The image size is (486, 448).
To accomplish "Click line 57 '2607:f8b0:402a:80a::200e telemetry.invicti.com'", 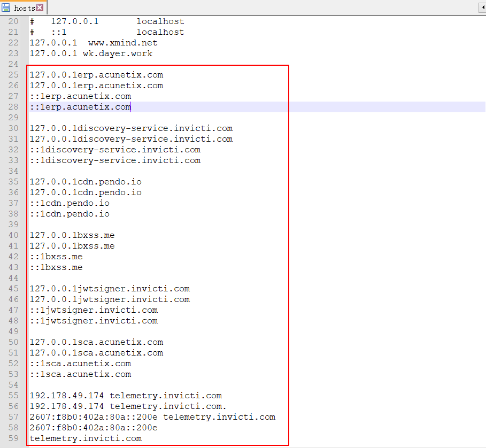I will (x=152, y=417).
